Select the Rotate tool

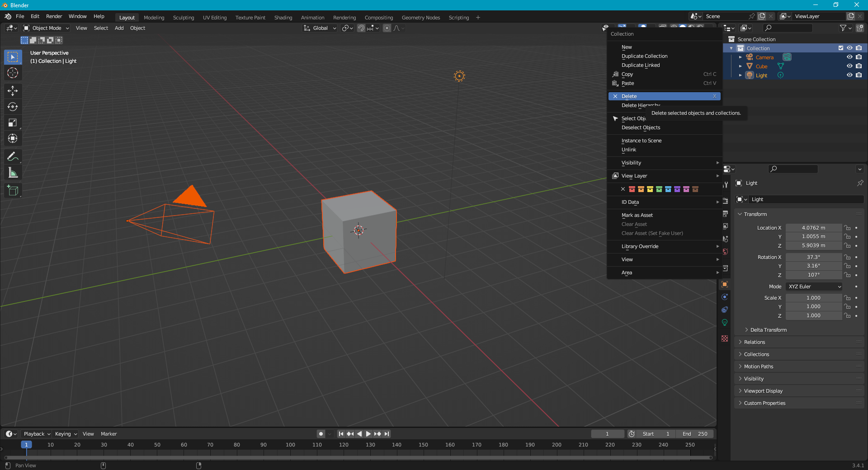click(x=13, y=107)
